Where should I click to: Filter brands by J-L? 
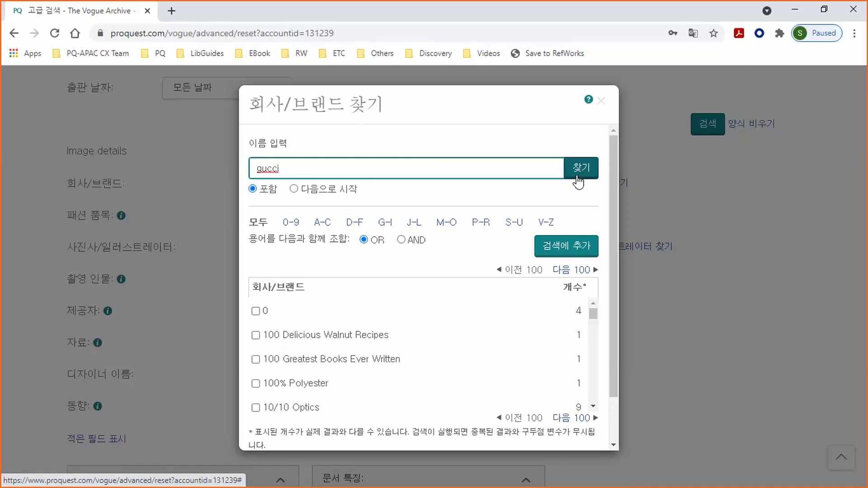pos(414,222)
